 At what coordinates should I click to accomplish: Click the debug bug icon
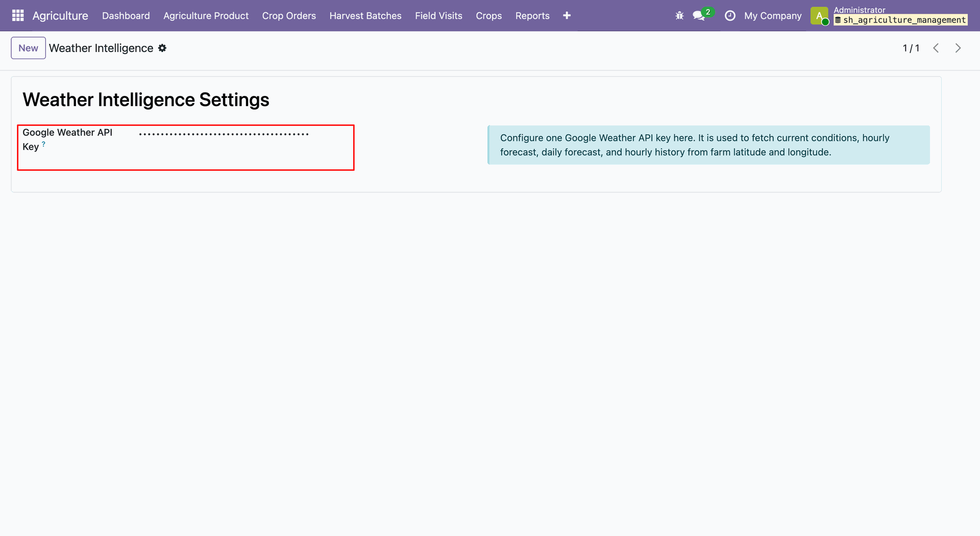(x=679, y=16)
